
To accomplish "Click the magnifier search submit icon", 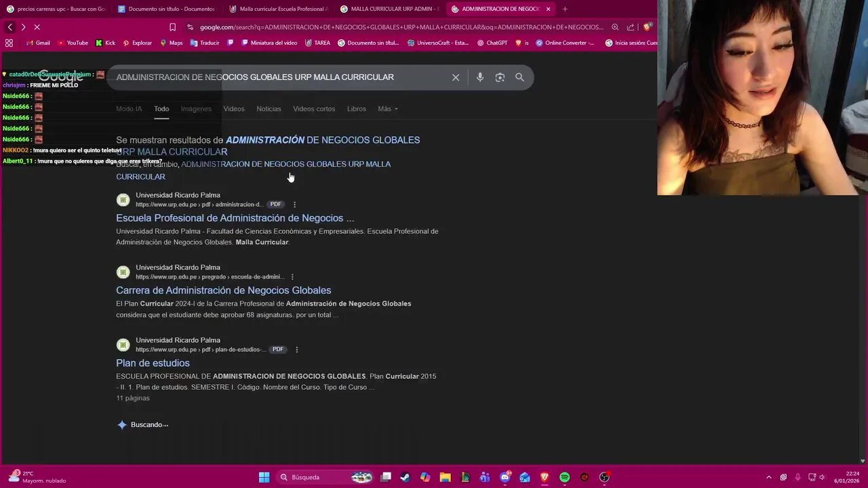I will [519, 77].
